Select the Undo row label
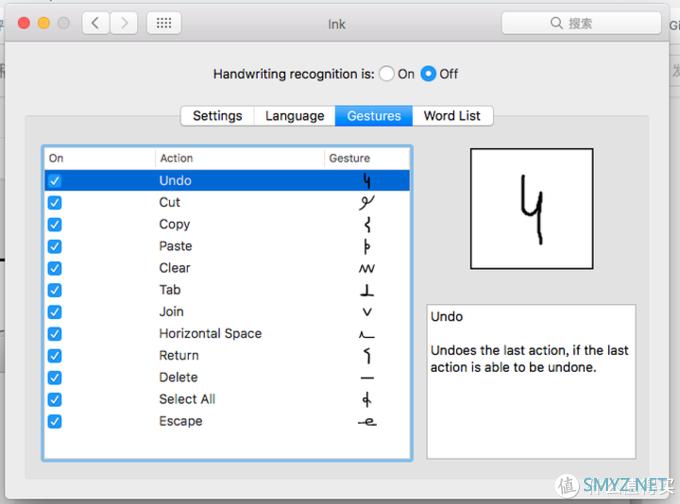 [x=175, y=180]
